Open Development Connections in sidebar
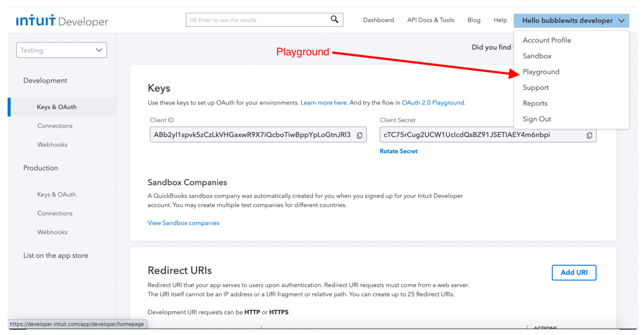The width and height of the screenshot is (644, 335). 55,126
